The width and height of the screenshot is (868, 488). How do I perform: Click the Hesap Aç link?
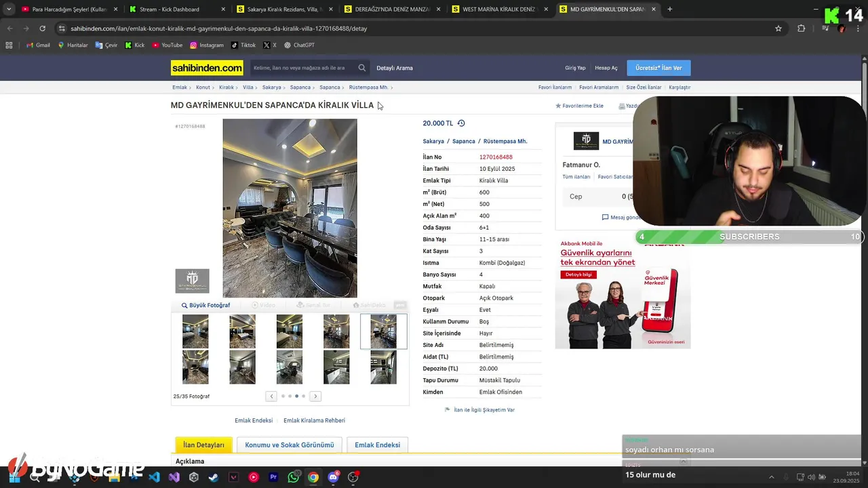click(x=606, y=68)
